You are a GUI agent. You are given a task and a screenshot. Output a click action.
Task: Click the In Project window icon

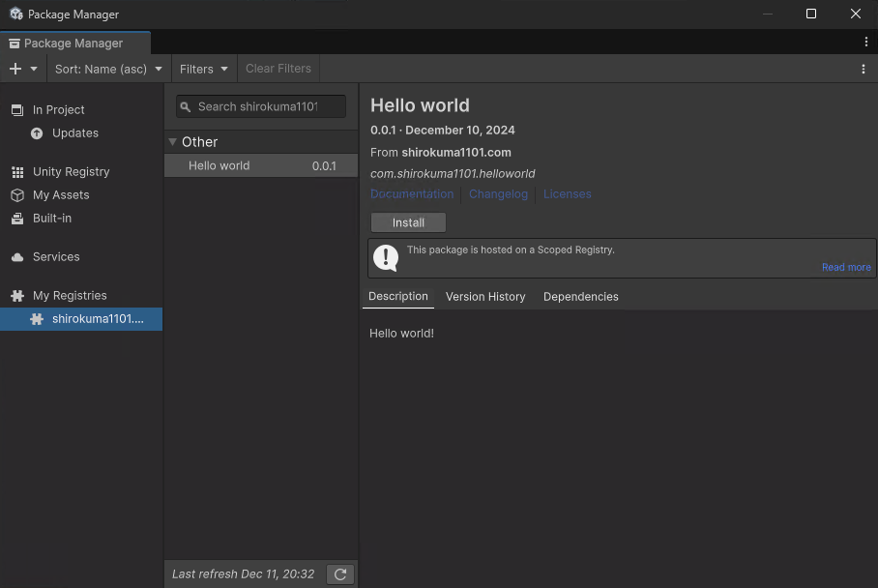point(17,109)
